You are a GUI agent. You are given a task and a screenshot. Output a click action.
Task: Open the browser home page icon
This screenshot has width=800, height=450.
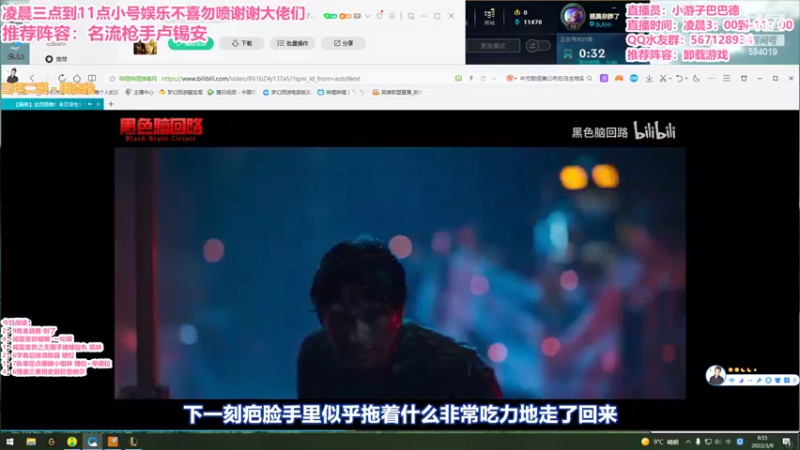(77, 78)
